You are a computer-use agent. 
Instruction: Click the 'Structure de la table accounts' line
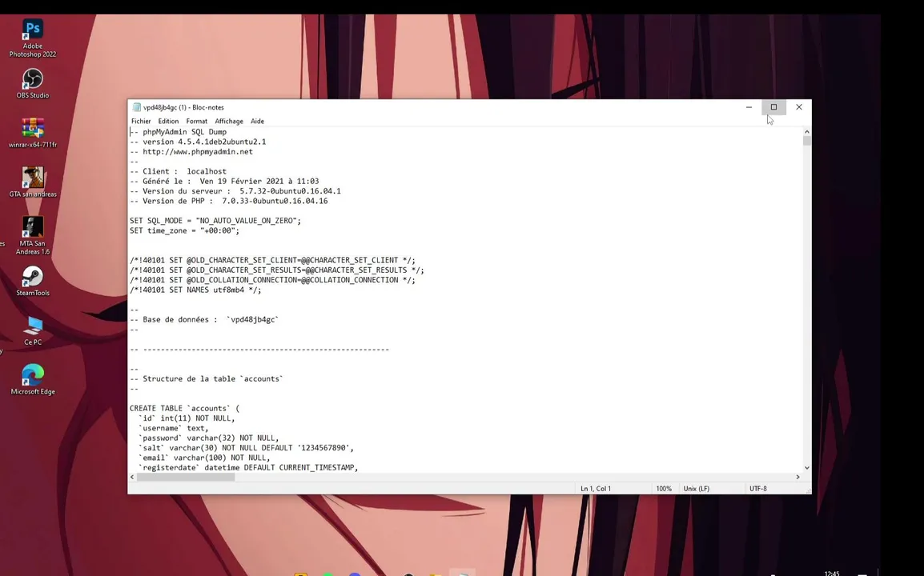point(207,378)
